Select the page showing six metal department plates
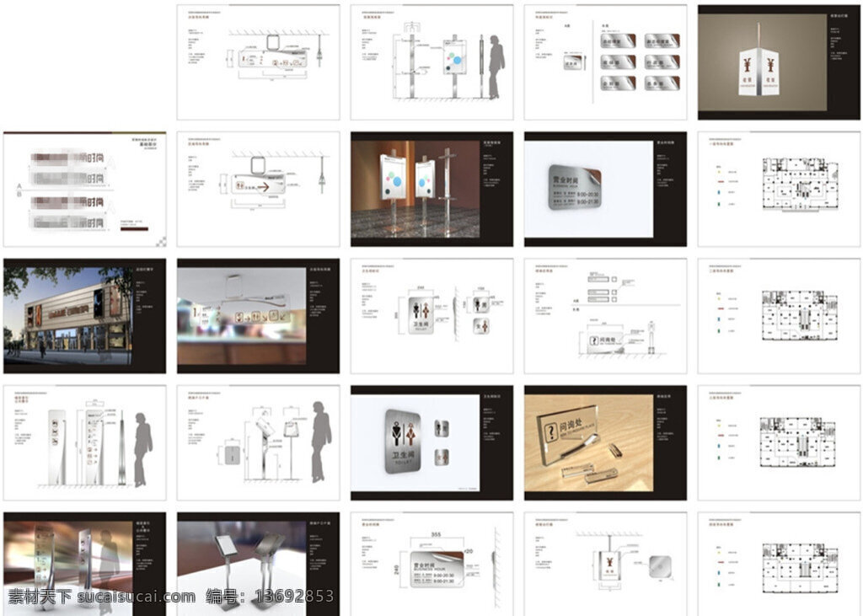The image size is (863, 616). pyautogui.click(x=605, y=62)
